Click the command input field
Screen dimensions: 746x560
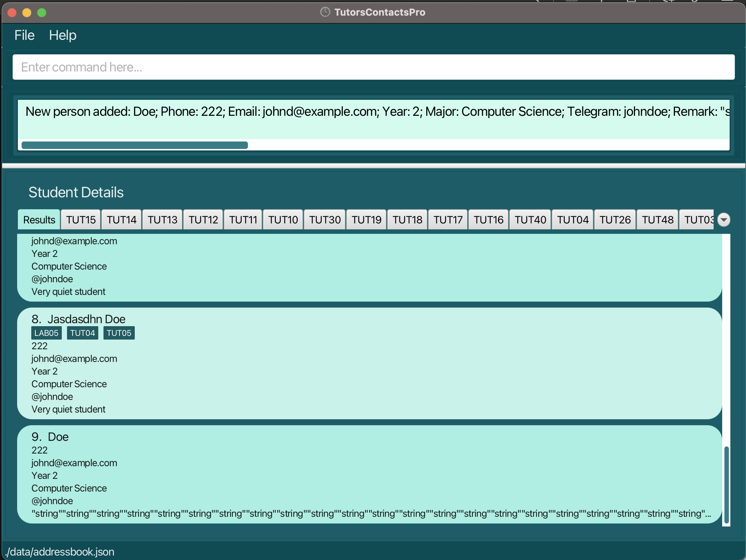373,67
